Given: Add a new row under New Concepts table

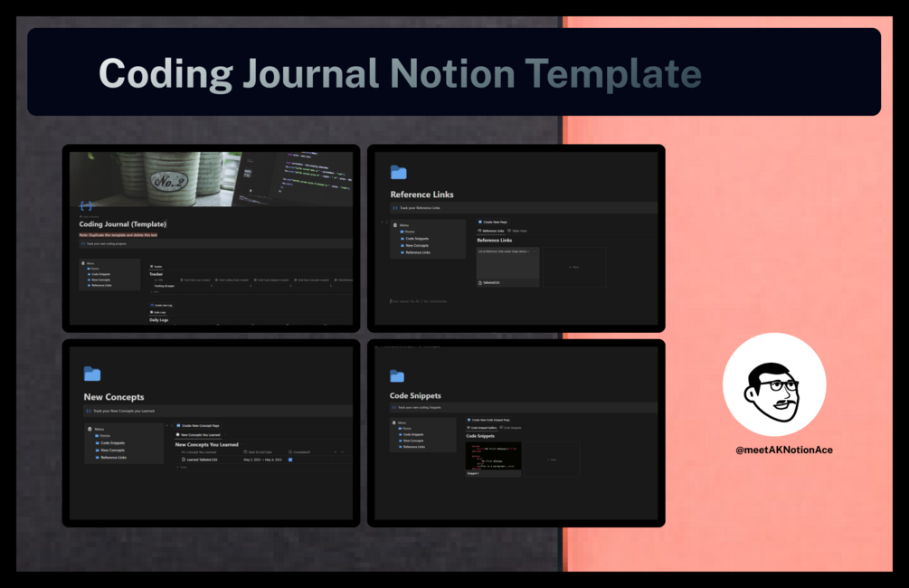Looking at the screenshot, I should 182,467.
